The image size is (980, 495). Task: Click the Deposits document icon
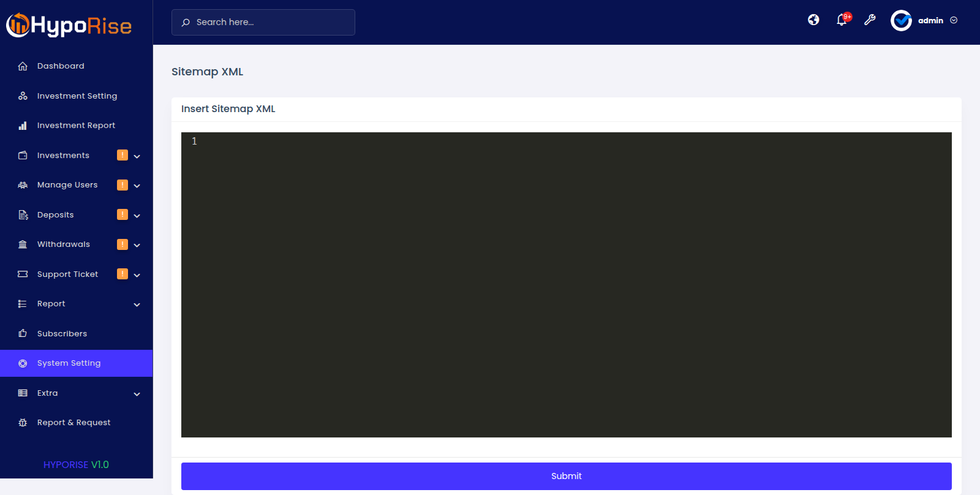click(x=23, y=215)
